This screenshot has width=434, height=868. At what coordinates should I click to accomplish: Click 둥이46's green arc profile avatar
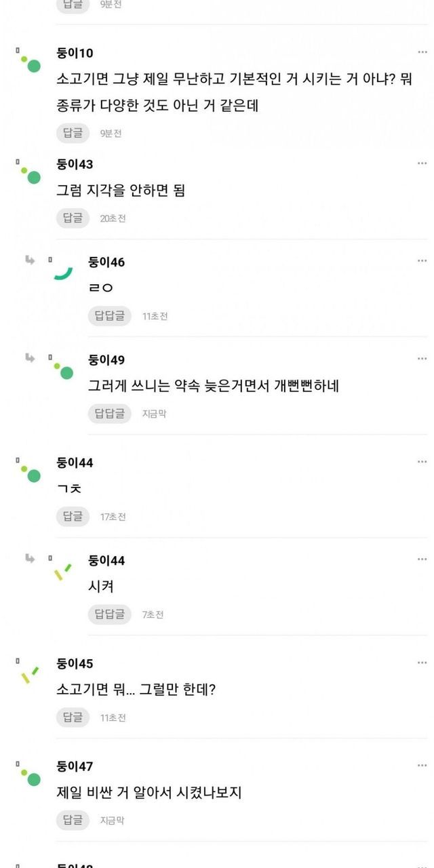(63, 272)
